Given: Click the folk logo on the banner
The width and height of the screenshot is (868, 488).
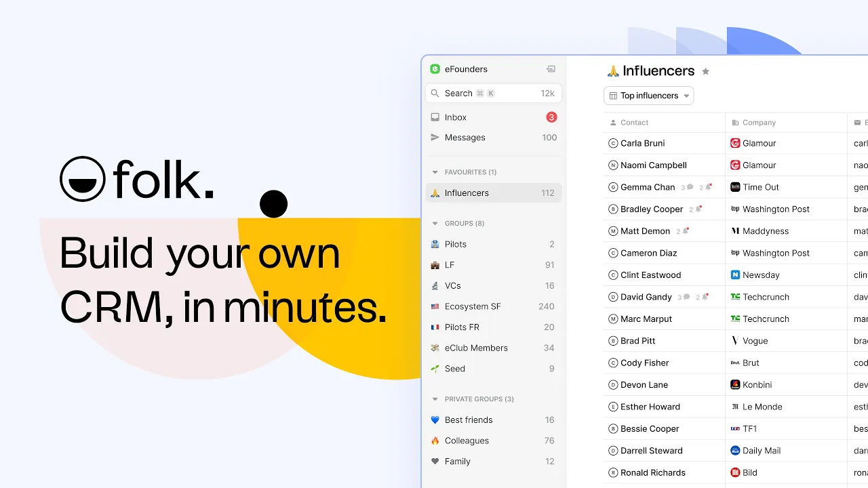Looking at the screenshot, I should click(137, 180).
